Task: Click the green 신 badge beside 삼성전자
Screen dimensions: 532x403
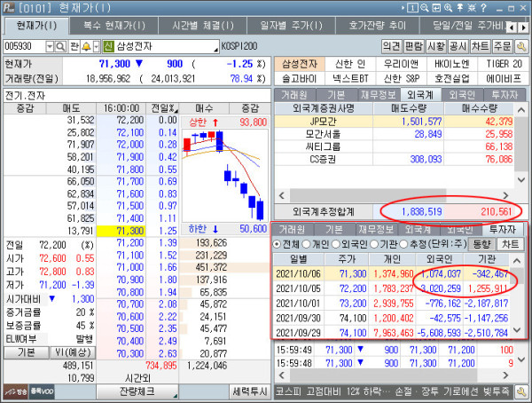Action: [x=108, y=46]
